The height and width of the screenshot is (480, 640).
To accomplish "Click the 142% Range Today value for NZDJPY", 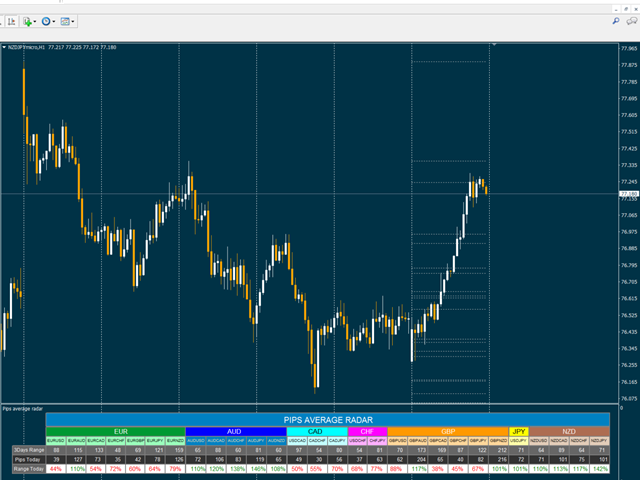I will 600,469.
